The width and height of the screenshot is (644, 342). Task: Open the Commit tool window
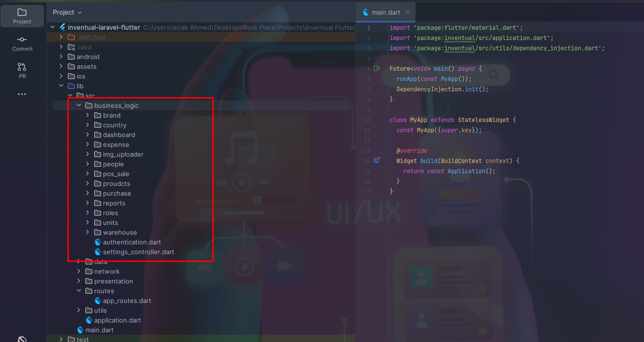click(x=22, y=43)
